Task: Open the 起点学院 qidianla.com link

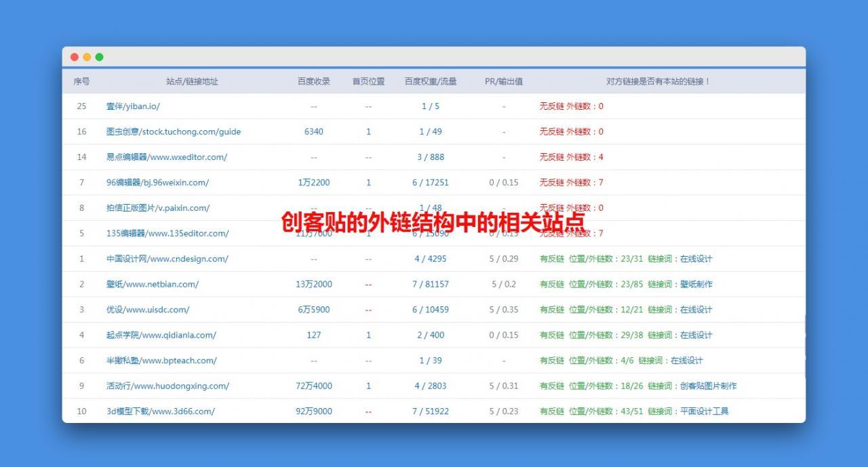Action: point(161,335)
